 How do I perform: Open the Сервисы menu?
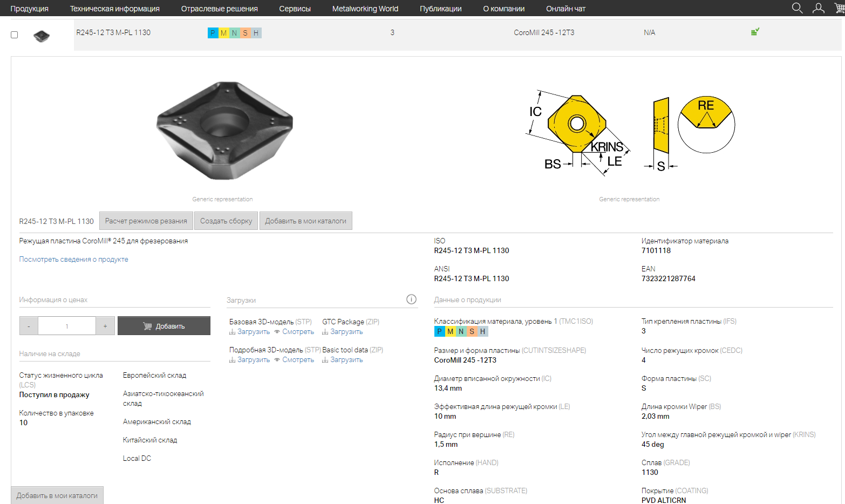(x=295, y=9)
